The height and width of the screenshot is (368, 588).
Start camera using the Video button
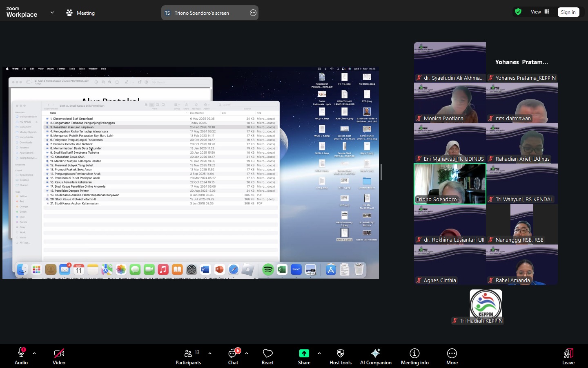point(59,356)
